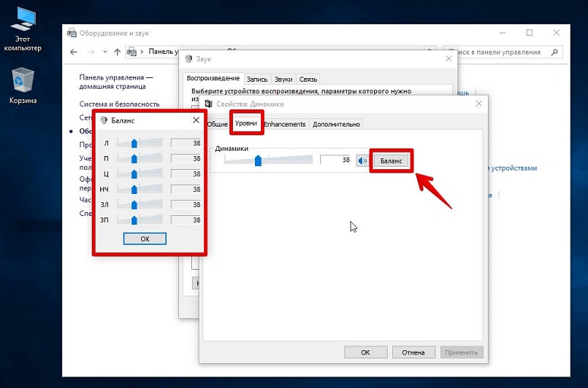This screenshot has height=388, width=588.
Task: Click the Оборудование и звук title bar icon
Action: pos(71,33)
